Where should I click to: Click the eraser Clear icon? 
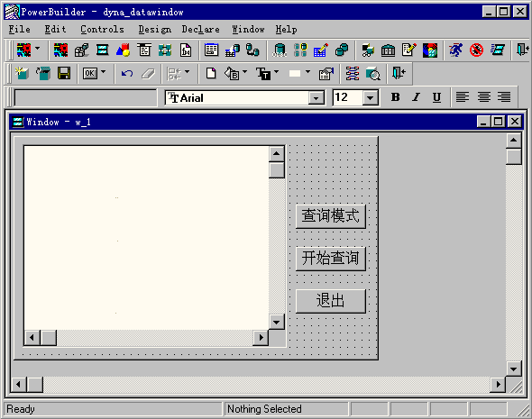click(x=148, y=73)
